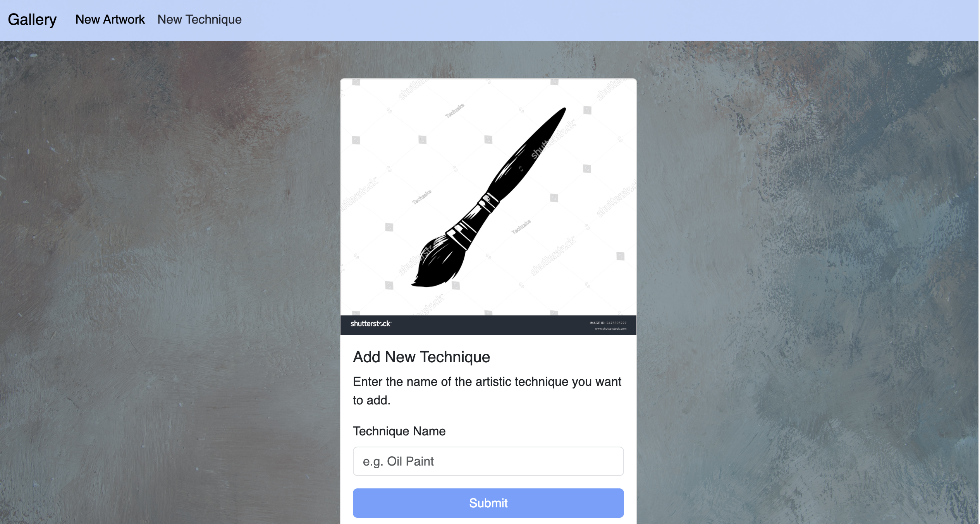Click the paintbrush illustration on the card
The height and width of the screenshot is (524, 980).
coord(488,198)
